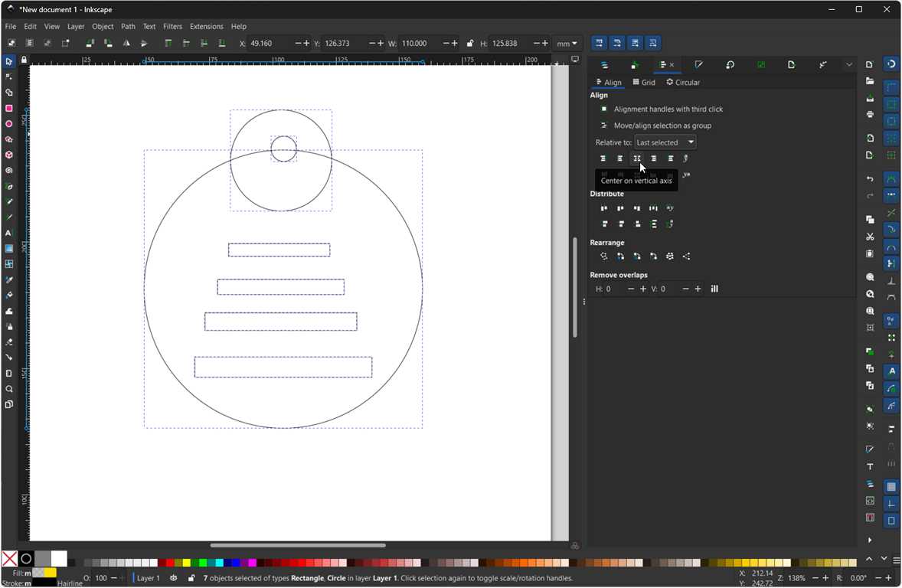Image resolution: width=902 pixels, height=588 pixels.
Task: Increase the X position value
Action: 306,43
